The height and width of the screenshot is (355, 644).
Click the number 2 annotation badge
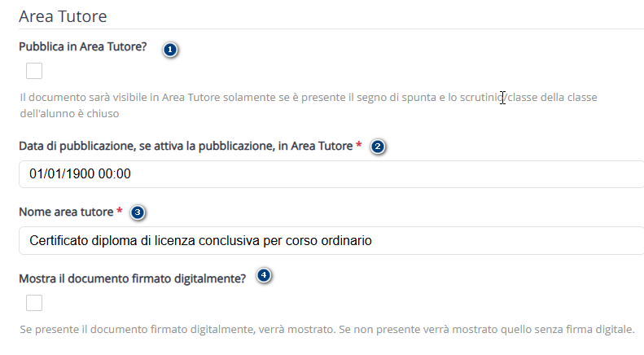coord(377,147)
